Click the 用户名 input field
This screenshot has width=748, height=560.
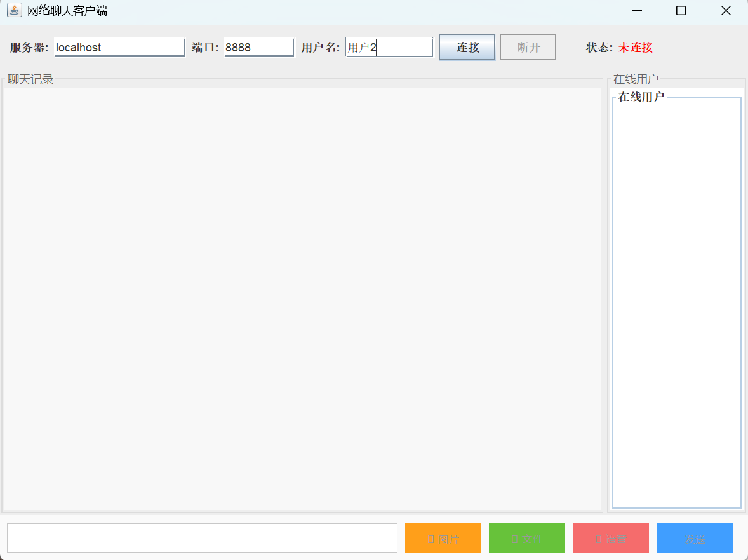click(x=389, y=47)
